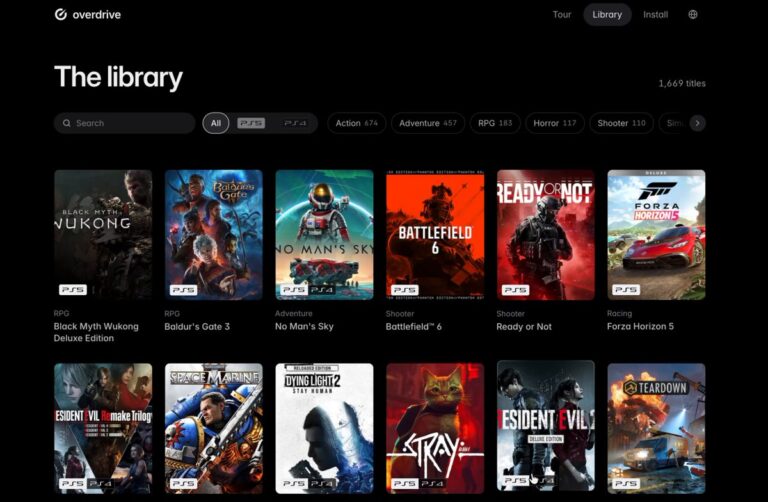Toggle the Adventure genre filter
This screenshot has height=502, width=768.
[428, 123]
